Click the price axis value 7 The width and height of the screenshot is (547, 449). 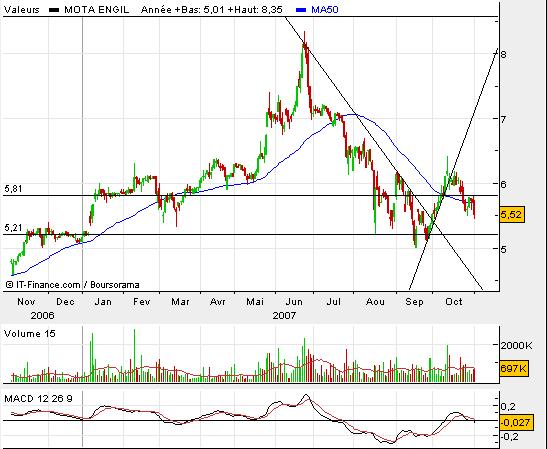(503, 119)
